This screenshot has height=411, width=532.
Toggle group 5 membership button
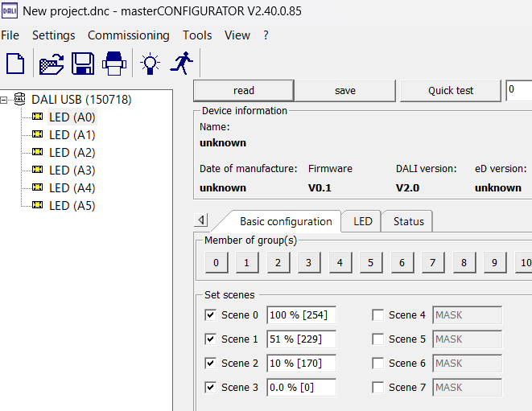(x=371, y=262)
